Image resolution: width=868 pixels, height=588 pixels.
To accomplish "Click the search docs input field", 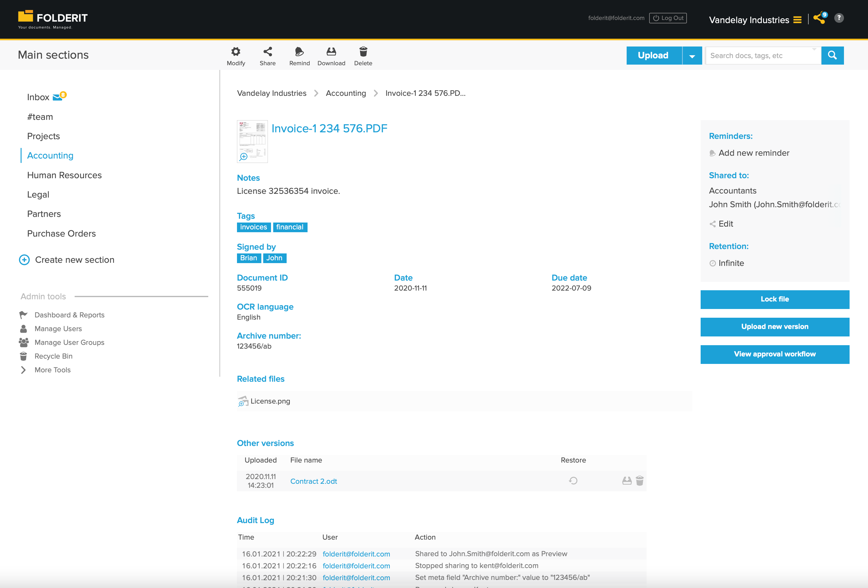I will pos(760,56).
